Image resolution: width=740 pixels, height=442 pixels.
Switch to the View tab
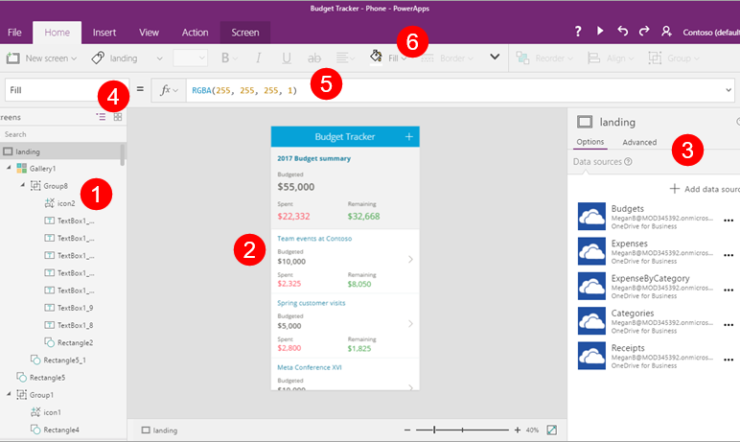coord(149,32)
